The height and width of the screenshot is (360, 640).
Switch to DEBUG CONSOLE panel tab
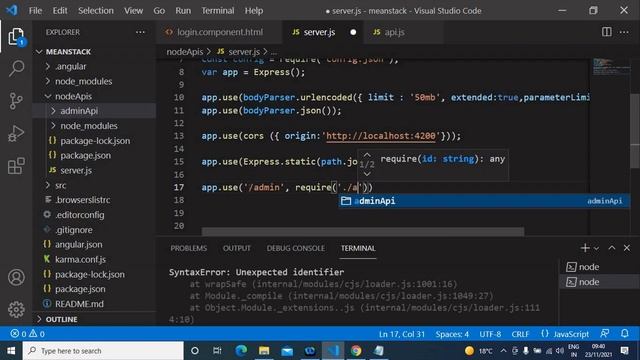click(x=296, y=248)
